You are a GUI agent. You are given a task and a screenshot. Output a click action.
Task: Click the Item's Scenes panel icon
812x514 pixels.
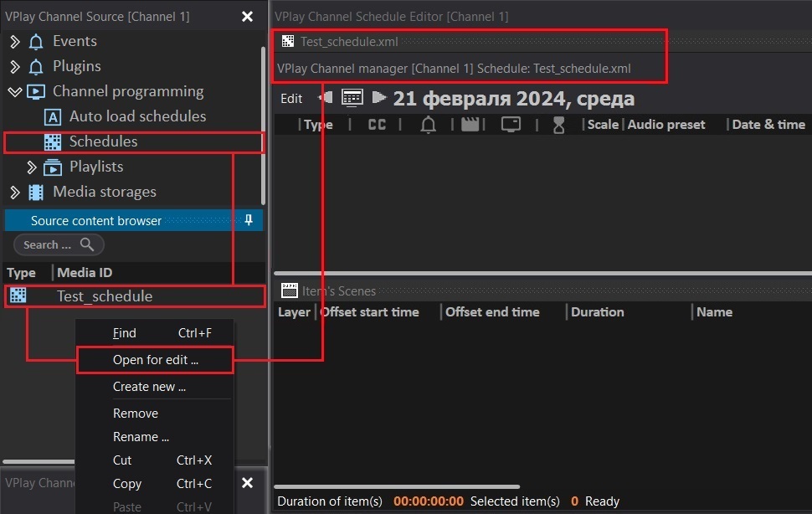290,290
